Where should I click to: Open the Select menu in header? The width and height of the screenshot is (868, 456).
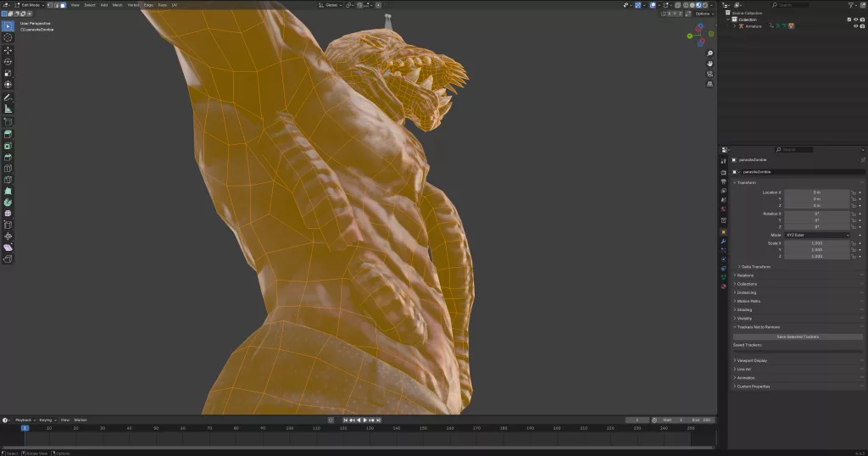click(89, 5)
